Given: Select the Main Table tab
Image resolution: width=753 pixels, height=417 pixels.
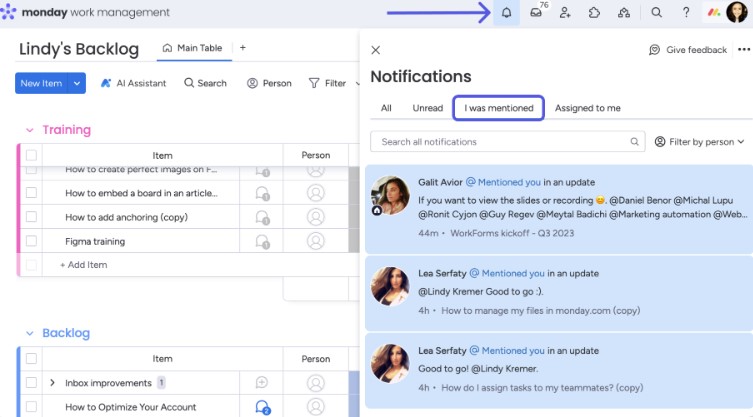Looking at the screenshot, I should pyautogui.click(x=193, y=48).
